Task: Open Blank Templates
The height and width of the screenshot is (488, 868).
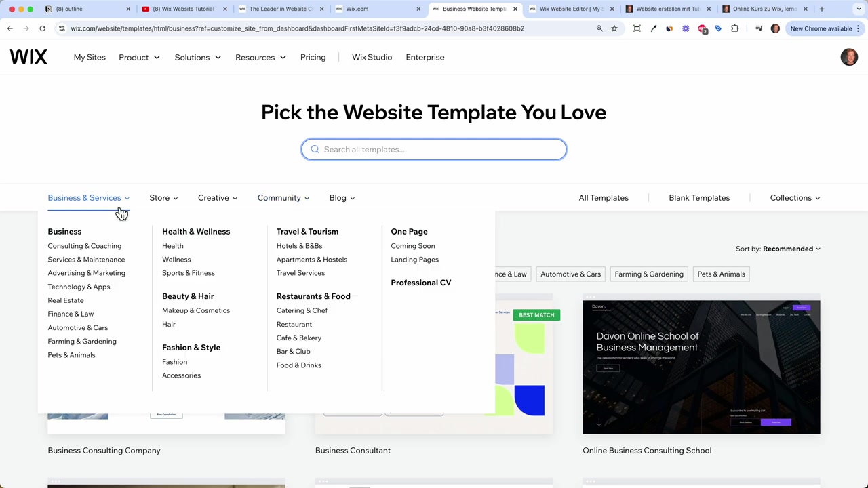Action: coord(699,198)
